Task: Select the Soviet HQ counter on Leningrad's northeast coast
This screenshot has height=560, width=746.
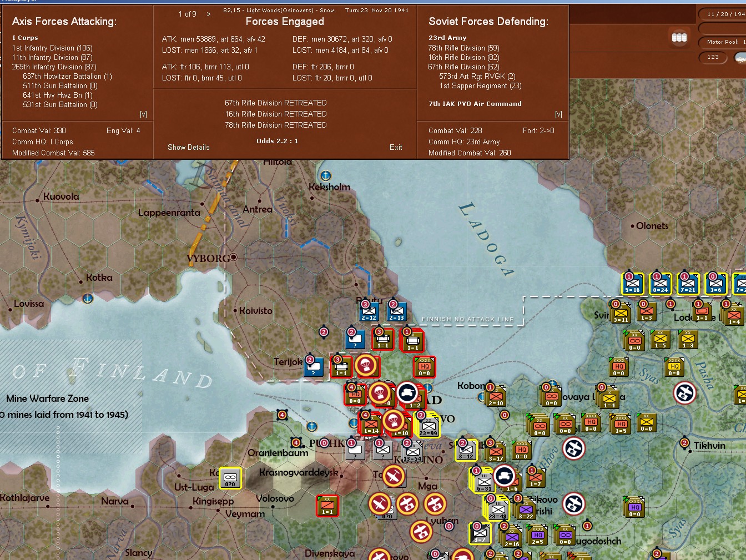Action: [425, 367]
